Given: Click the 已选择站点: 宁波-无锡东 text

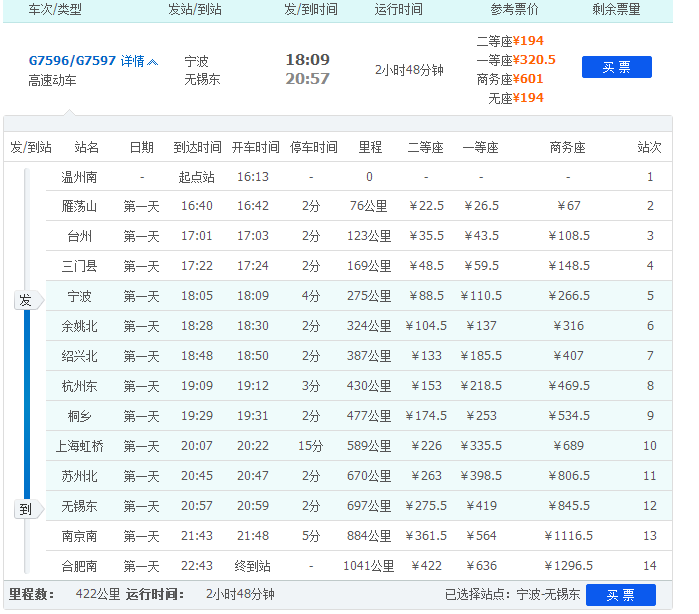Looking at the screenshot, I should [x=512, y=594].
